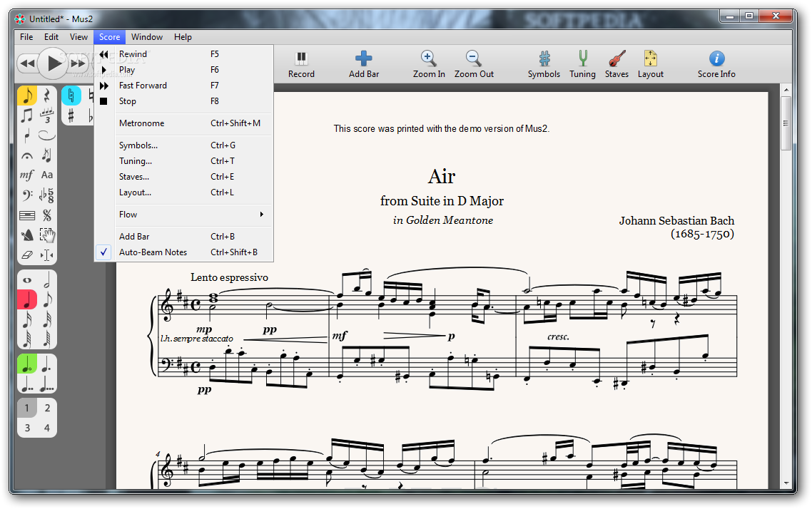Select the key and time signature tool
Viewport: 812px width, 509px height.
tap(46, 195)
